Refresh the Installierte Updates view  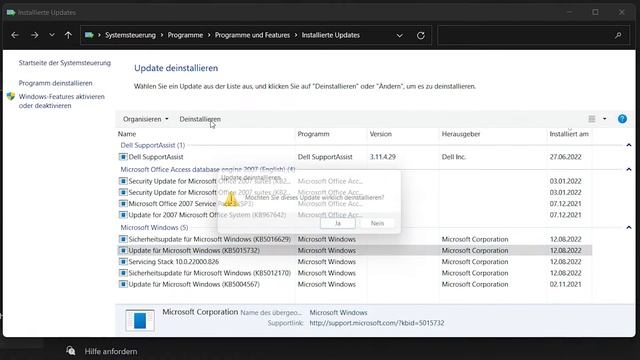click(421, 36)
